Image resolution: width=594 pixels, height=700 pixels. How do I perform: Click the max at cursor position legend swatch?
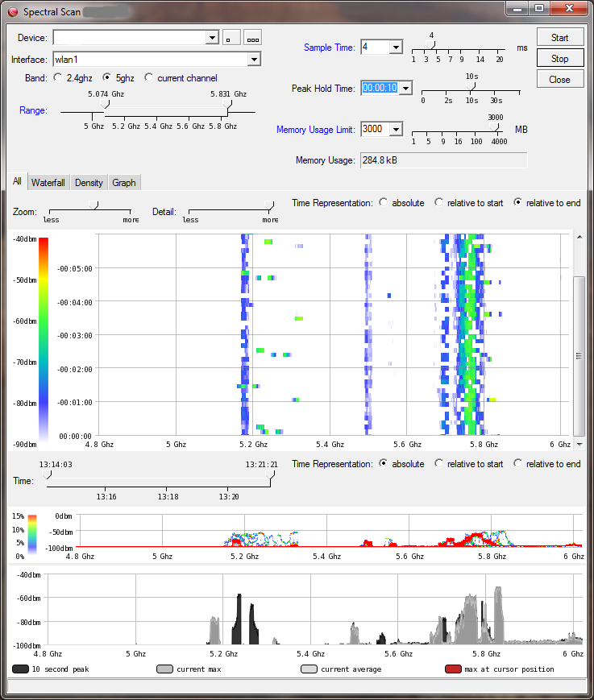pyautogui.click(x=453, y=669)
